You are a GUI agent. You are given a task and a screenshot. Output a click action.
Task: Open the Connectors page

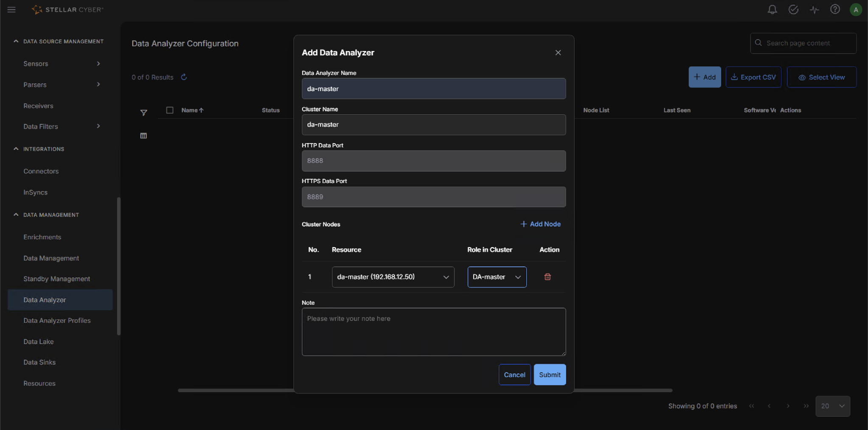point(41,171)
